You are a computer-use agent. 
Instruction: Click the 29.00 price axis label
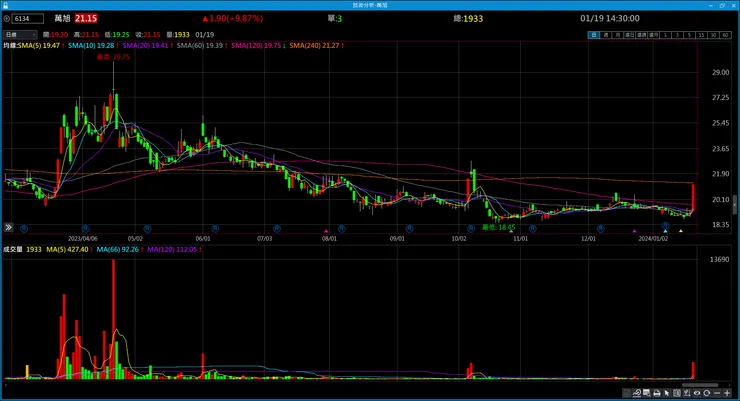(x=721, y=73)
